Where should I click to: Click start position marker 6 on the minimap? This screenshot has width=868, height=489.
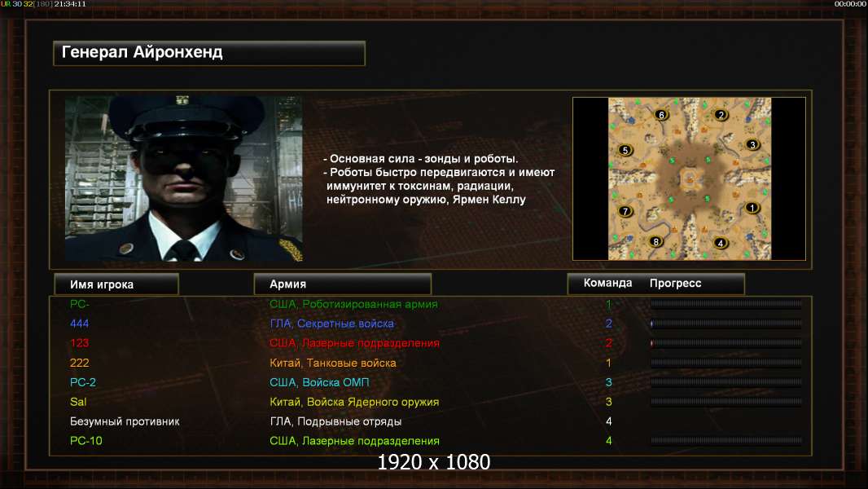point(661,115)
